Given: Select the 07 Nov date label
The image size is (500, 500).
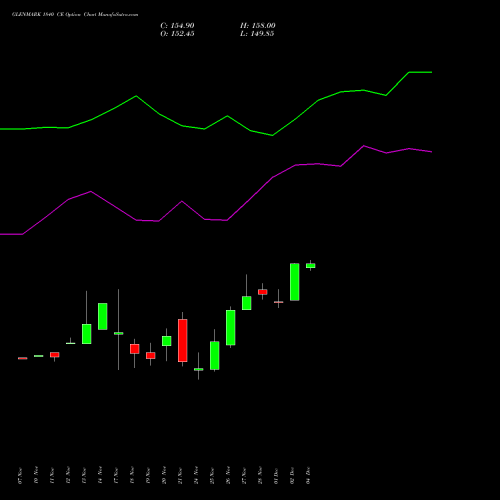Looking at the screenshot, I should coord(20,476).
